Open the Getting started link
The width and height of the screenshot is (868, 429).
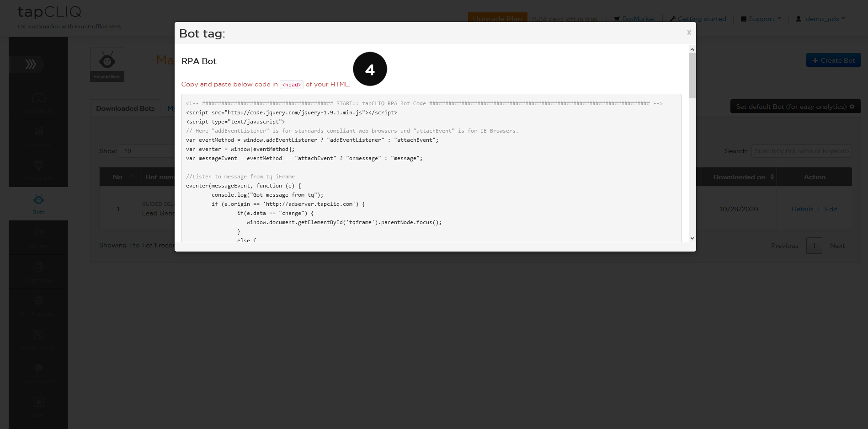pos(702,19)
